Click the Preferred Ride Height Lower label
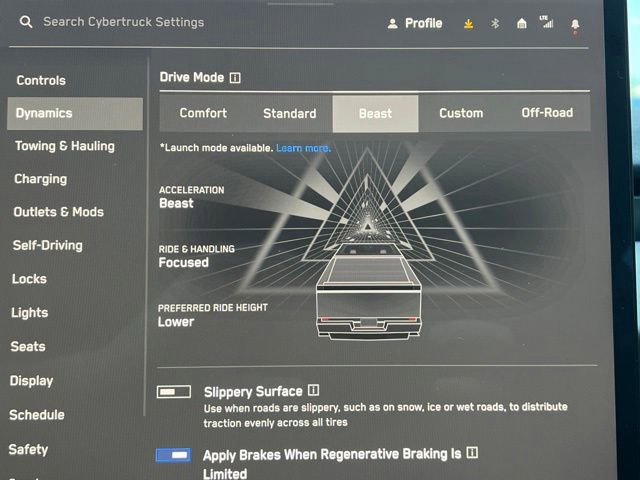The height and width of the screenshot is (480, 640). (x=213, y=315)
